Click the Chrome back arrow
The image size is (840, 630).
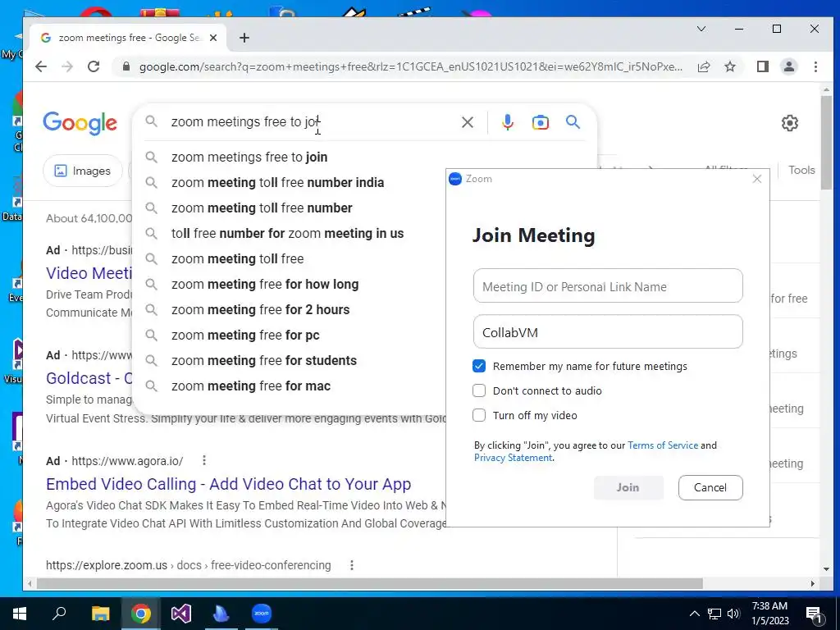41,66
